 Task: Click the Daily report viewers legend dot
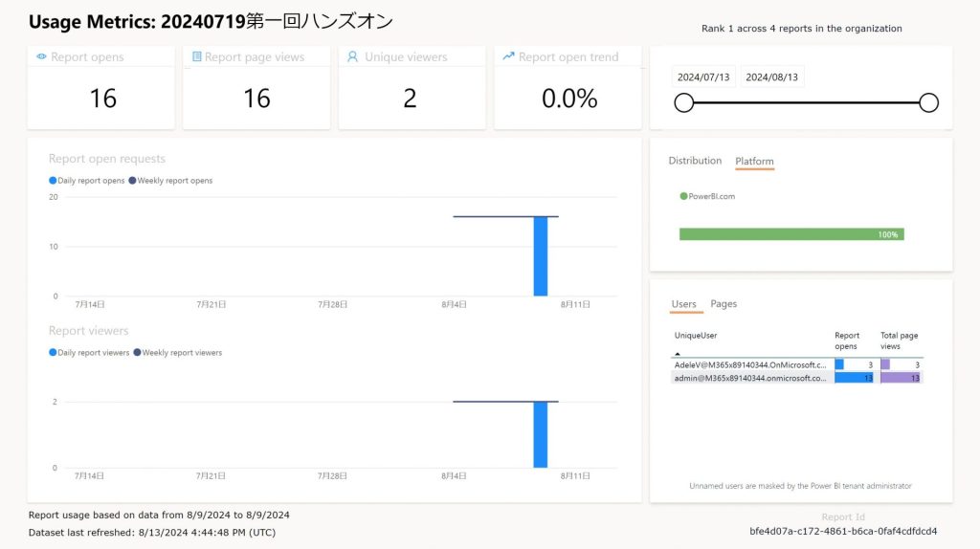[x=53, y=353]
